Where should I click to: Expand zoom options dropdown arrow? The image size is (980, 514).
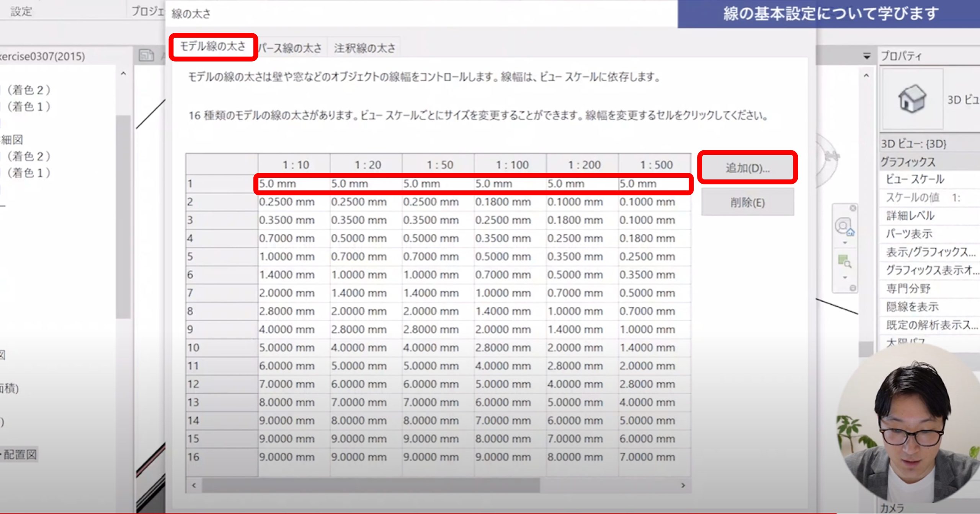(845, 278)
